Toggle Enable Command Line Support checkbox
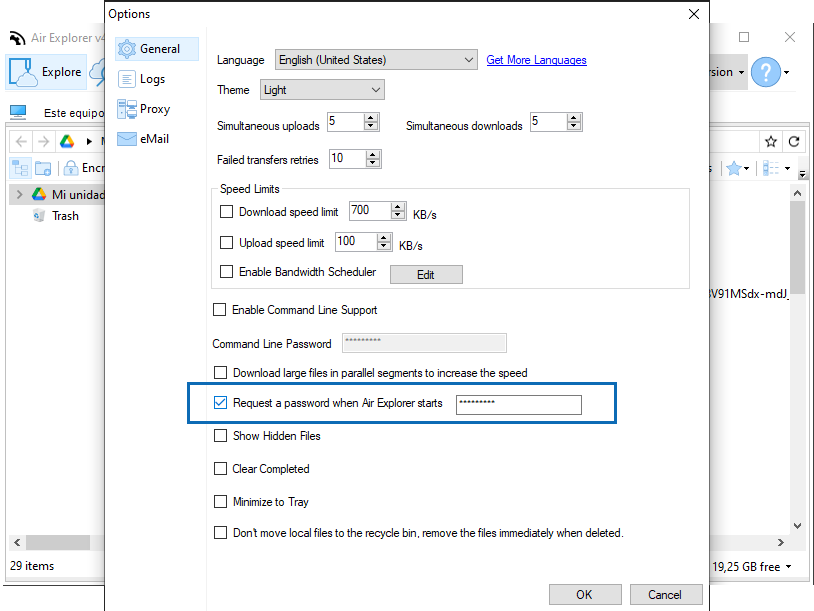 [x=220, y=310]
